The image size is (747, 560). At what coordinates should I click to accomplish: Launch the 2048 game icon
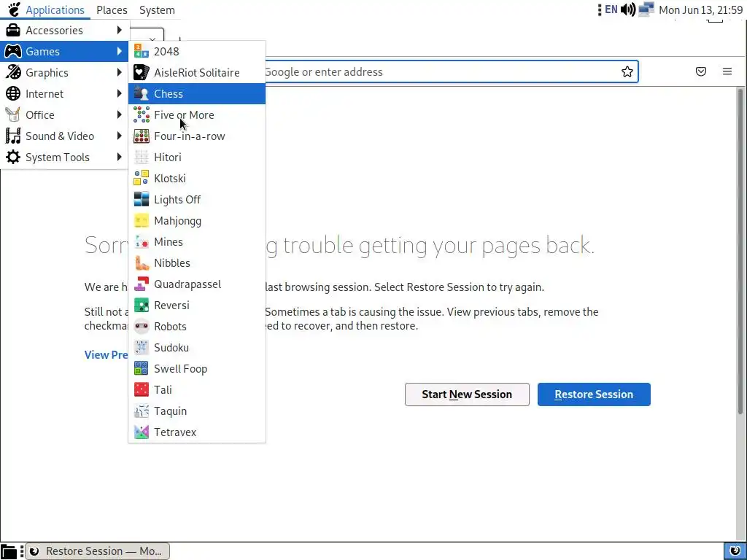[x=141, y=52]
